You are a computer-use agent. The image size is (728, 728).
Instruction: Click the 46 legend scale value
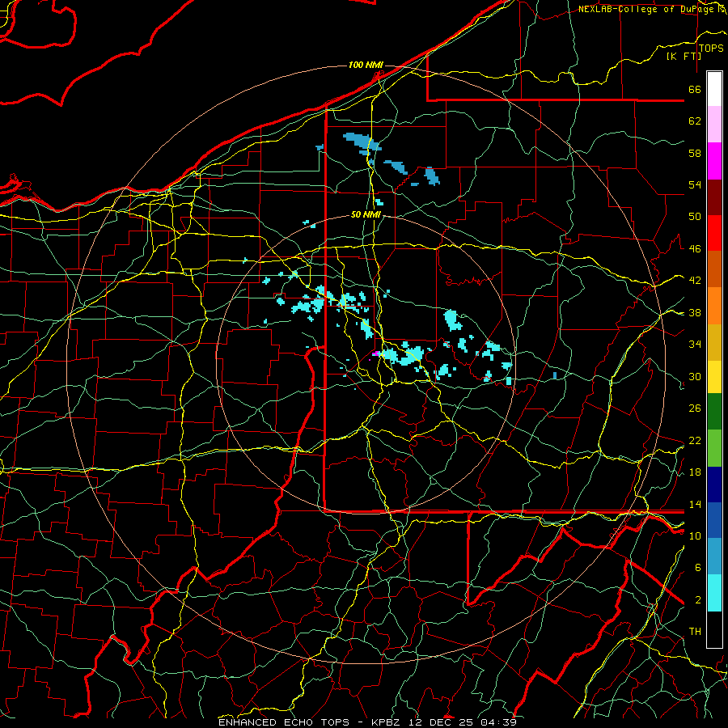click(x=695, y=249)
